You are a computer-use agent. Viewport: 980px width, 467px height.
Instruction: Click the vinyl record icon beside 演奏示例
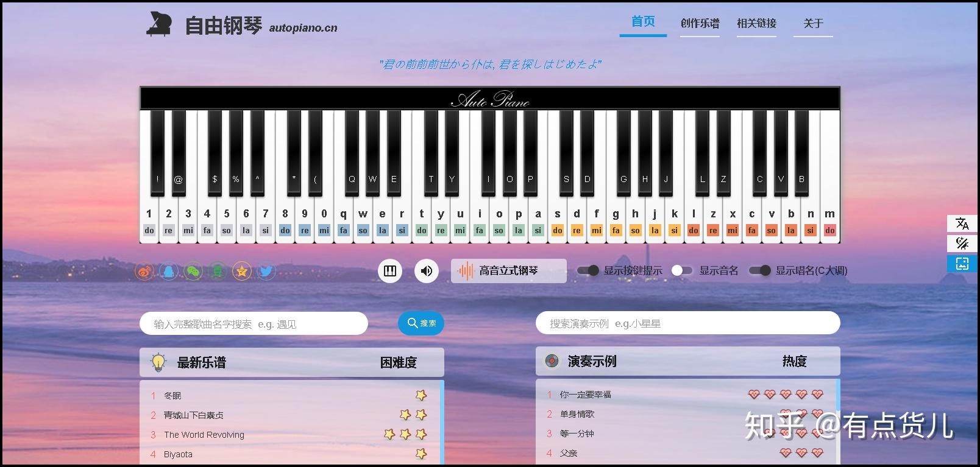click(552, 361)
